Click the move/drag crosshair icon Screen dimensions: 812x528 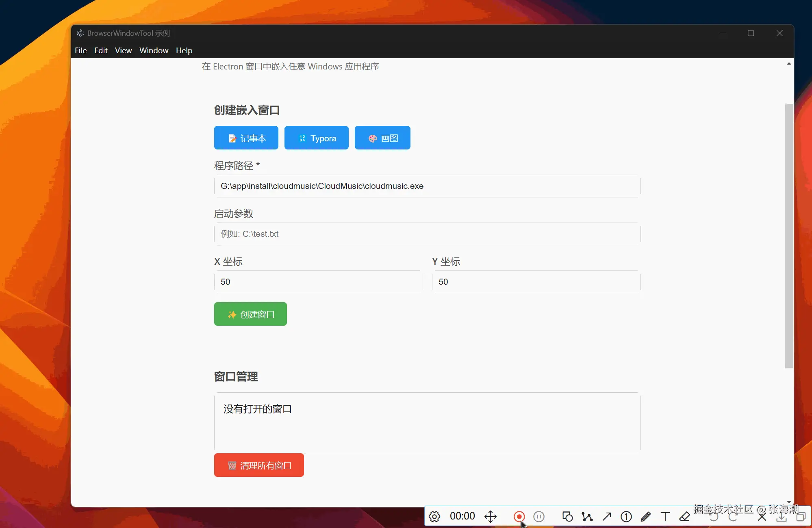tap(491, 517)
